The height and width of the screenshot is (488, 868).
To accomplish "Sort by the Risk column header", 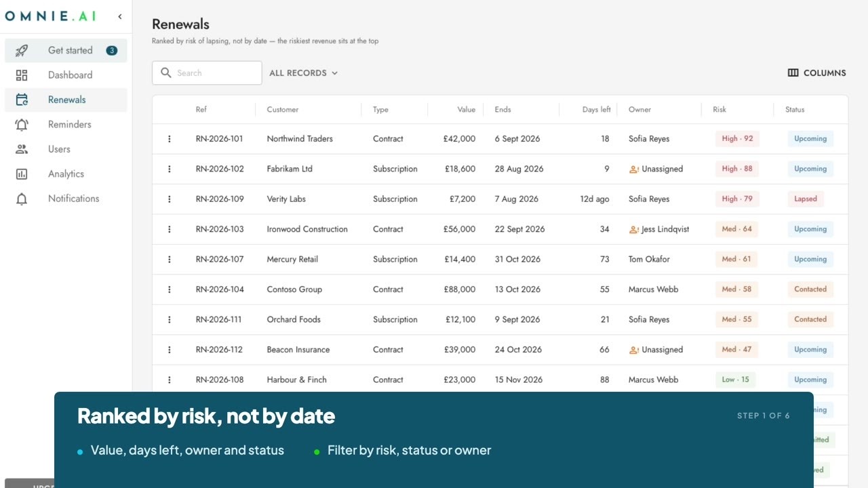I will click(719, 109).
